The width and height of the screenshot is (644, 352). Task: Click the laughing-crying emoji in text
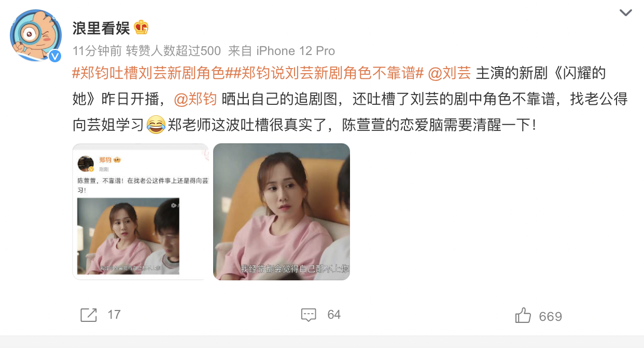point(156,125)
